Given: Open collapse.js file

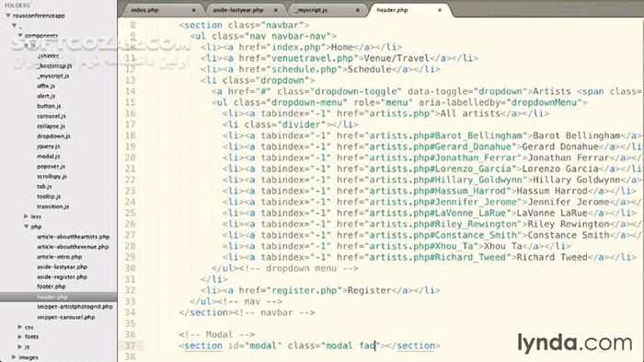Looking at the screenshot, I should [x=51, y=126].
